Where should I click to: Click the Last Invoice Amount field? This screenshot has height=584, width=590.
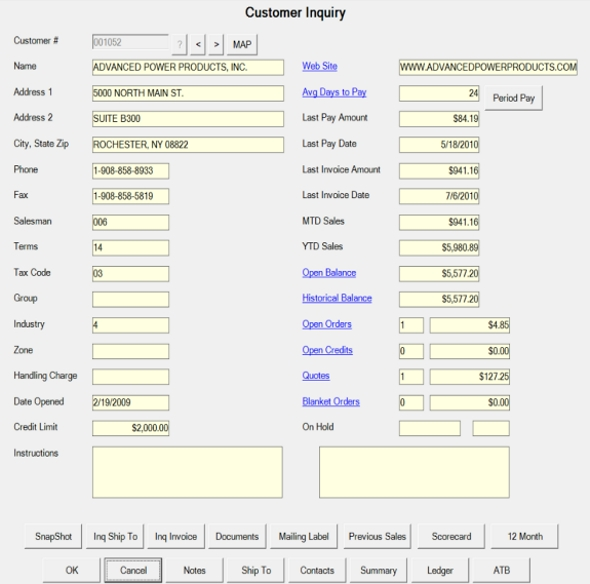(x=439, y=171)
